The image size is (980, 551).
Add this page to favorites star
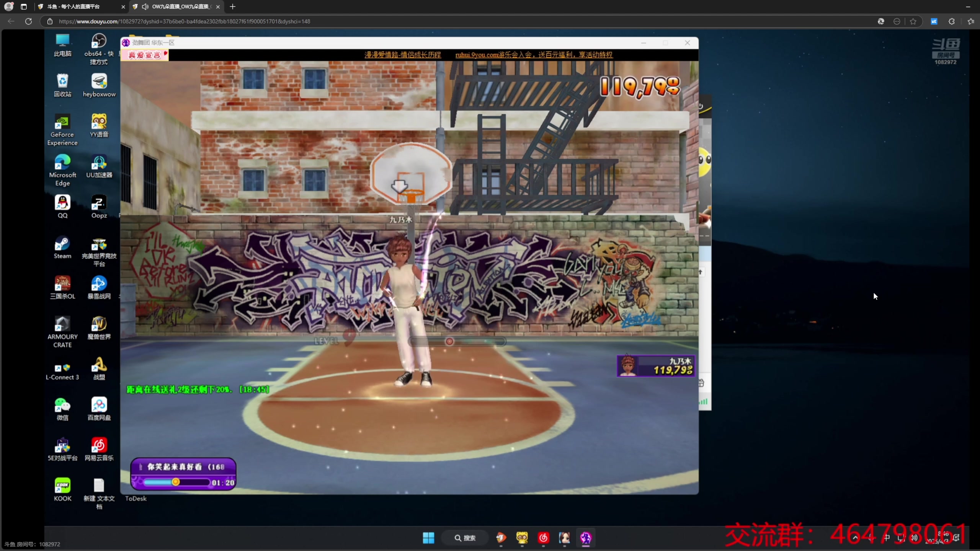pyautogui.click(x=913, y=21)
